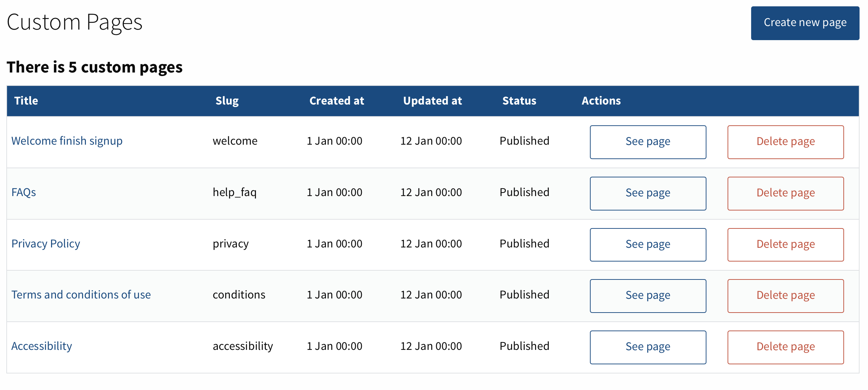See page for FAQs
This screenshot has height=390, width=868.
648,193
